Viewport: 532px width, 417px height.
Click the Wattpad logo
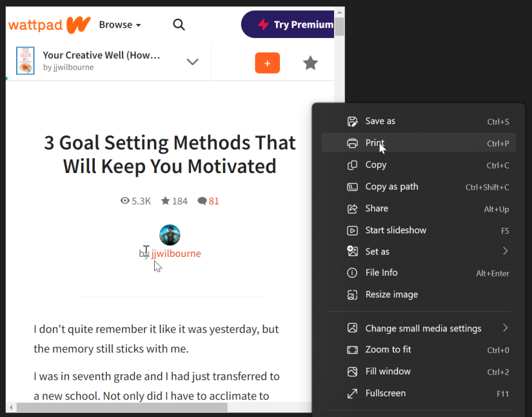tap(50, 25)
